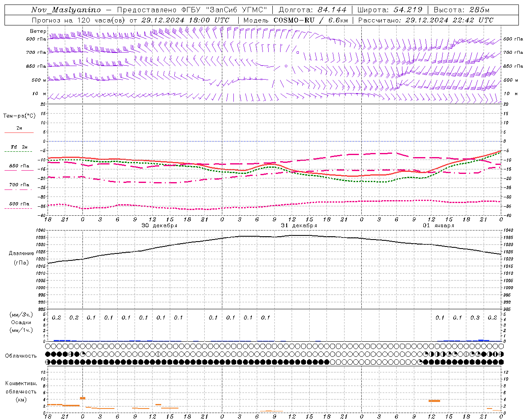Select the Тем-ра(°C) temperature panel label
Screen dimensions: 525x420
(19, 116)
